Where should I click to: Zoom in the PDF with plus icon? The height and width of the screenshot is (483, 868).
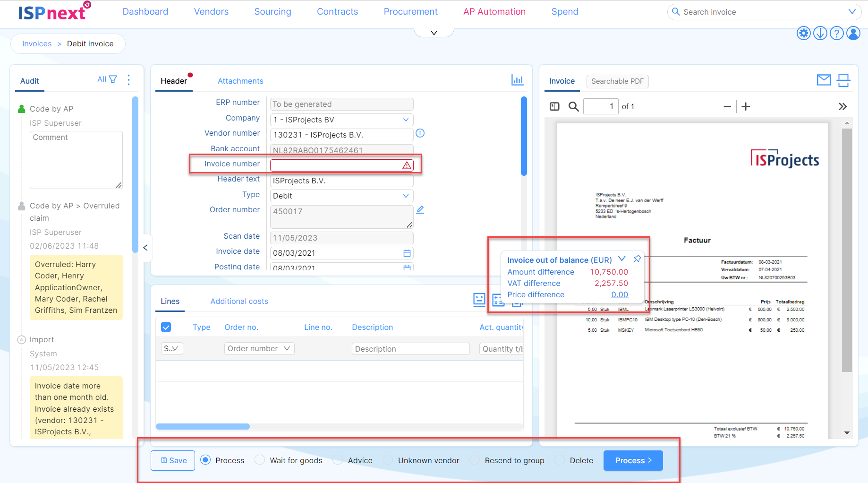(x=746, y=107)
